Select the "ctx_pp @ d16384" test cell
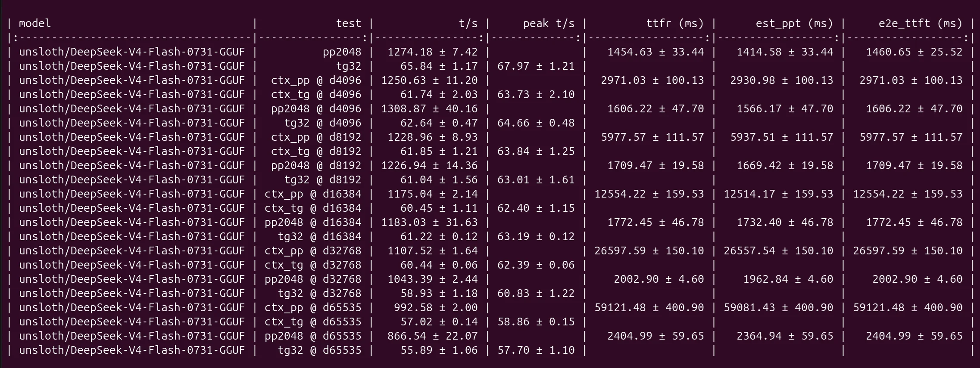This screenshot has width=980, height=368. point(313,194)
